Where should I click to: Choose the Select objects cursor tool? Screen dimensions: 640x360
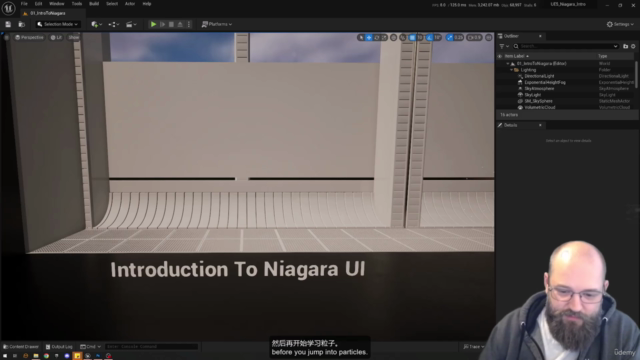[361, 38]
